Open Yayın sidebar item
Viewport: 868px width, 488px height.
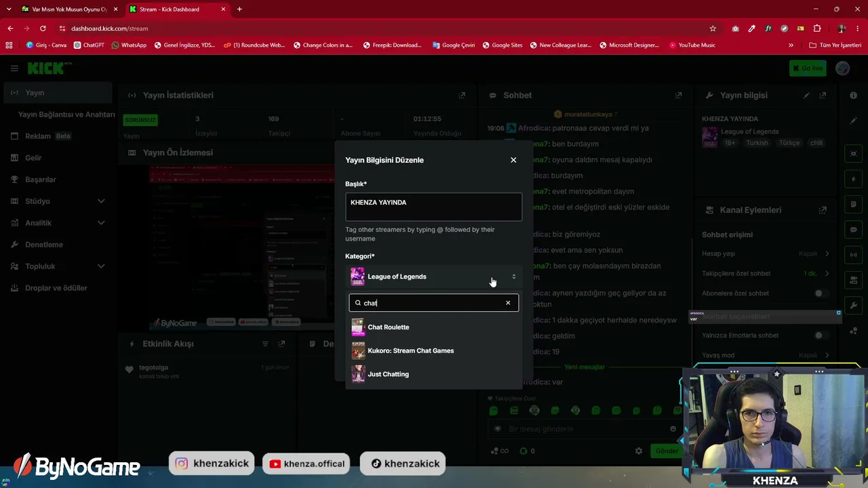click(57, 93)
